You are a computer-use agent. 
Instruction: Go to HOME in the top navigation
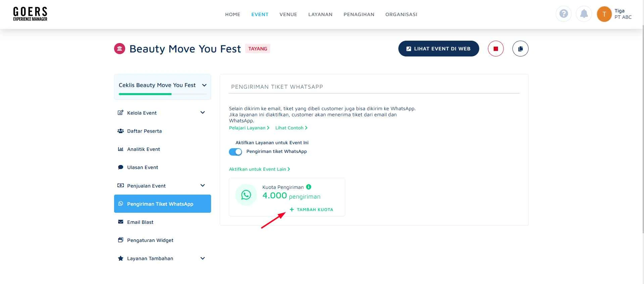point(233,14)
